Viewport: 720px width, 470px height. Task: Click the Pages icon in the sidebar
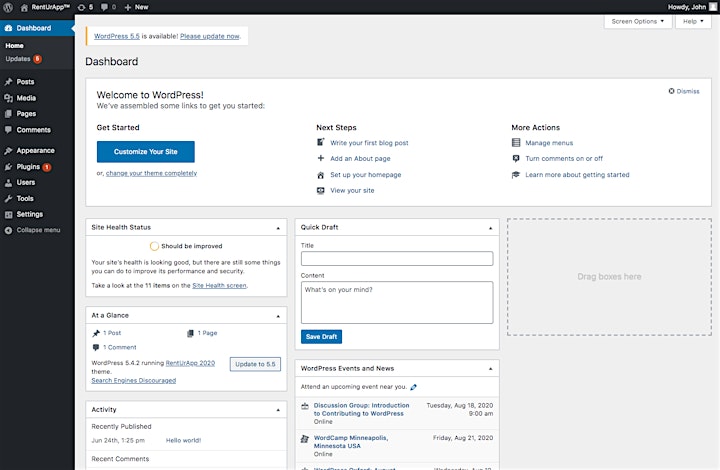[x=8, y=114]
